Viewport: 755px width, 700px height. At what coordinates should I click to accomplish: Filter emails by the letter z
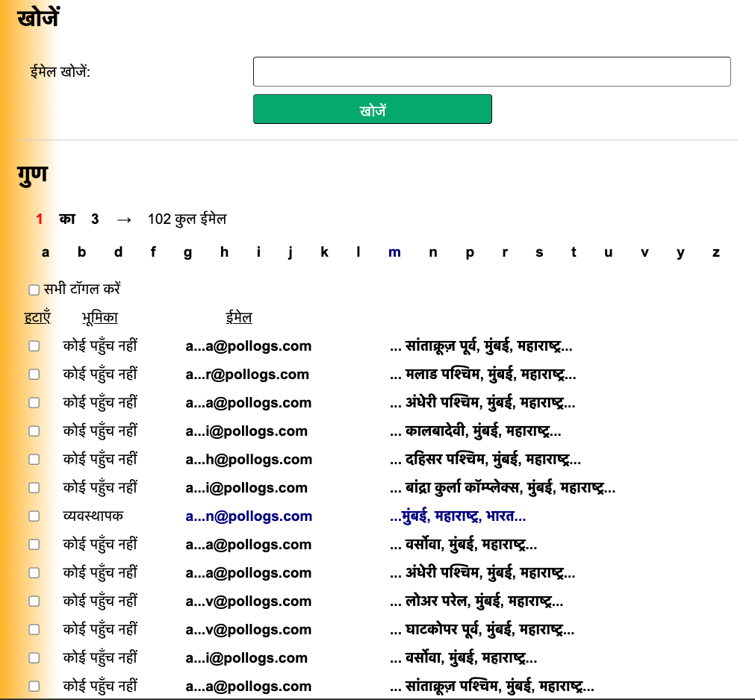point(715,252)
